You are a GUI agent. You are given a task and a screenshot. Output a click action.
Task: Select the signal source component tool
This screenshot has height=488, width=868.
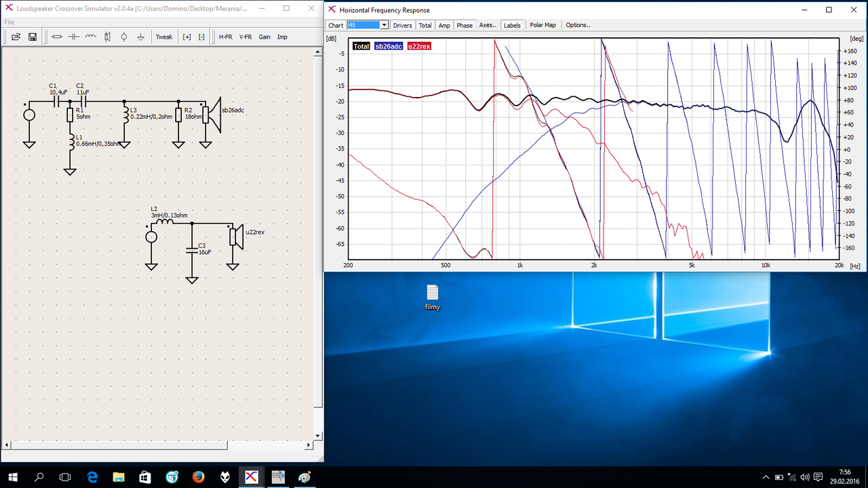click(x=124, y=37)
